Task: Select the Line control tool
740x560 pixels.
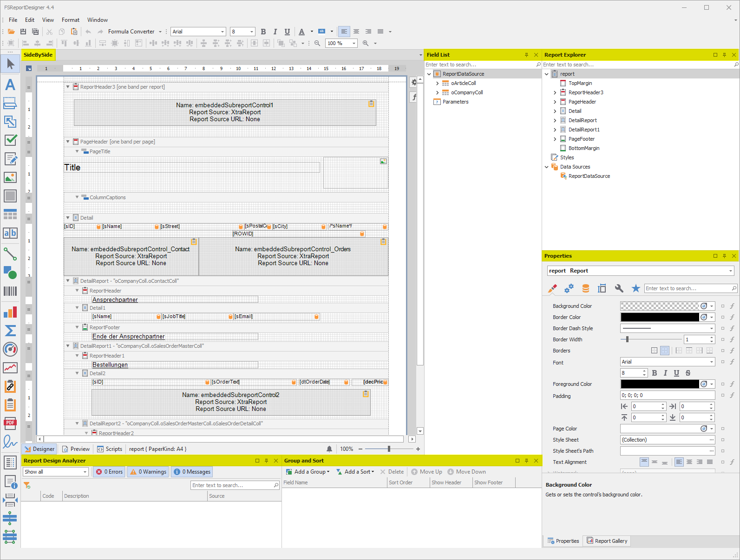Action: (x=10, y=254)
